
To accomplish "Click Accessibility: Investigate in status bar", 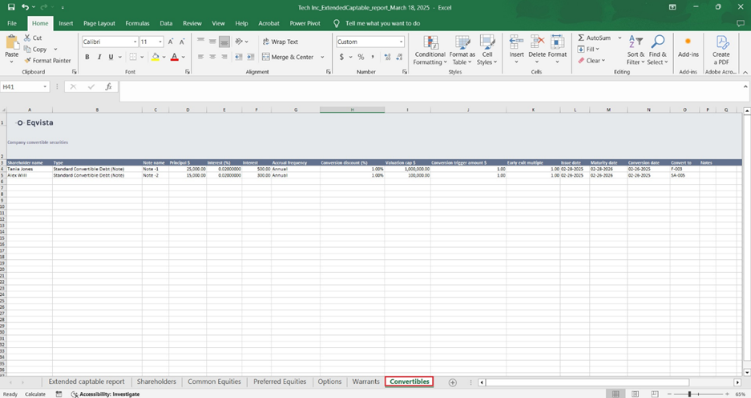I will [105, 394].
